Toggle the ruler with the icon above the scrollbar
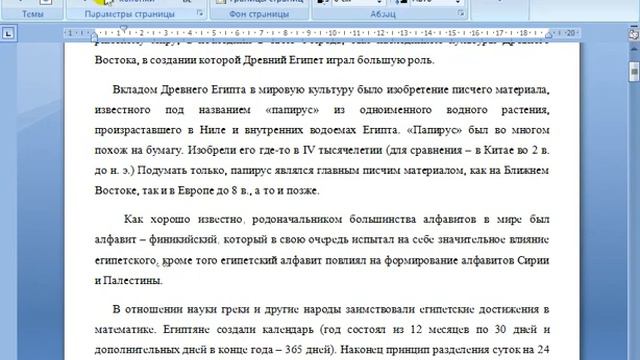The width and height of the screenshot is (640, 360). tap(634, 34)
